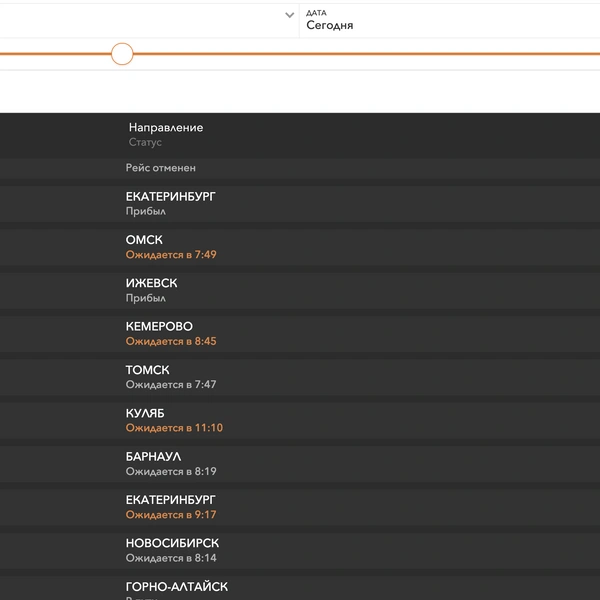Open the ГОРНО-АЛТАЙСК flight row

(300, 588)
